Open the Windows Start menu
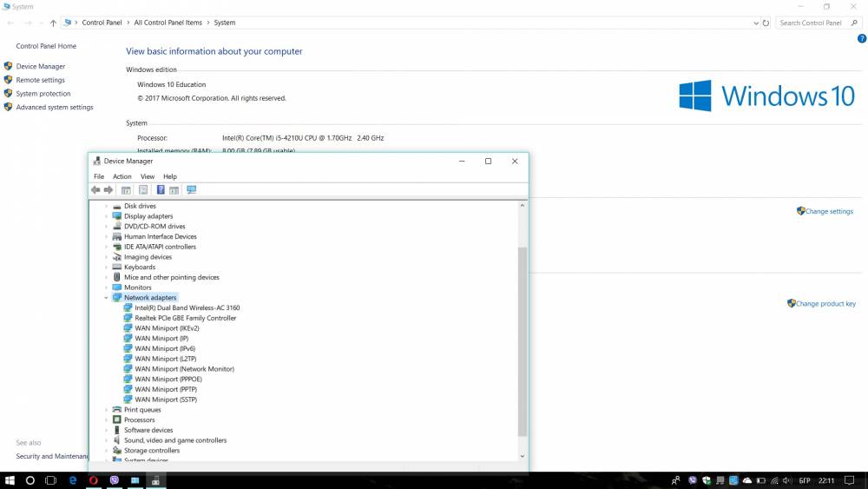The width and height of the screenshot is (868, 489). (x=10, y=480)
